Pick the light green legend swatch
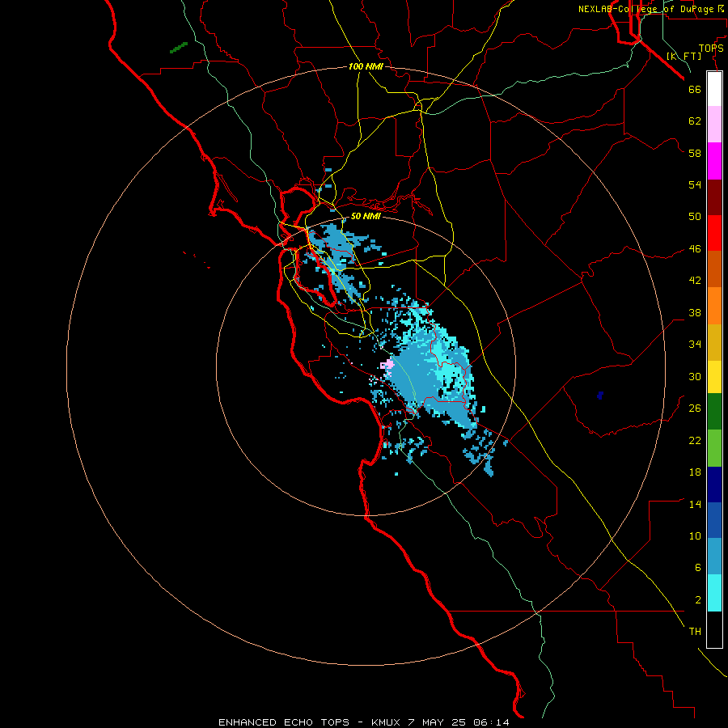The image size is (728, 728). coord(714,448)
